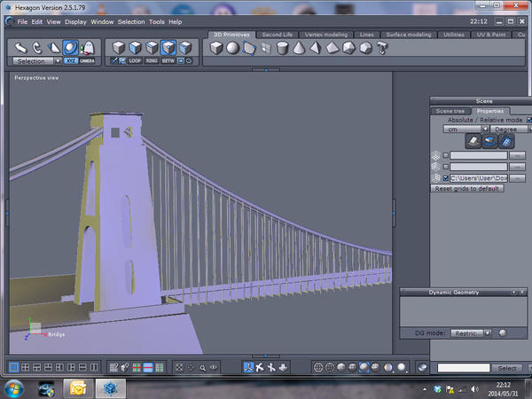Toggle XYZ manipulator mode
This screenshot has width=532, height=399.
71,61
